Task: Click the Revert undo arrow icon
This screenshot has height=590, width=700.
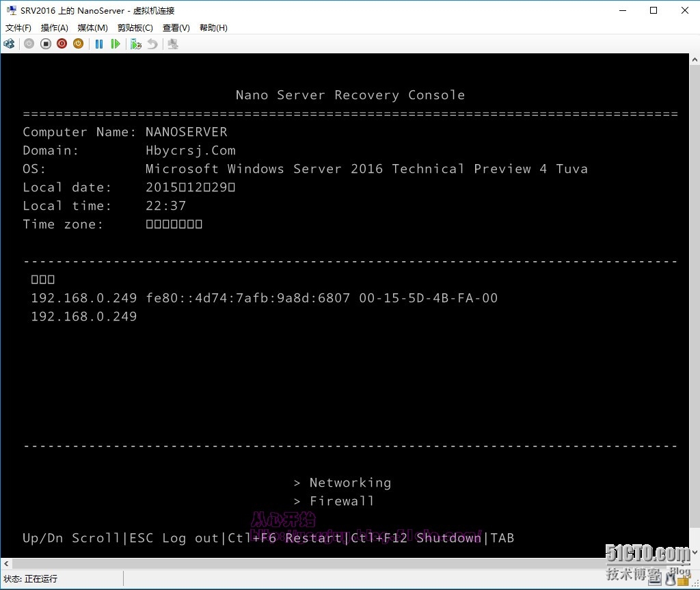Action: click(x=152, y=44)
